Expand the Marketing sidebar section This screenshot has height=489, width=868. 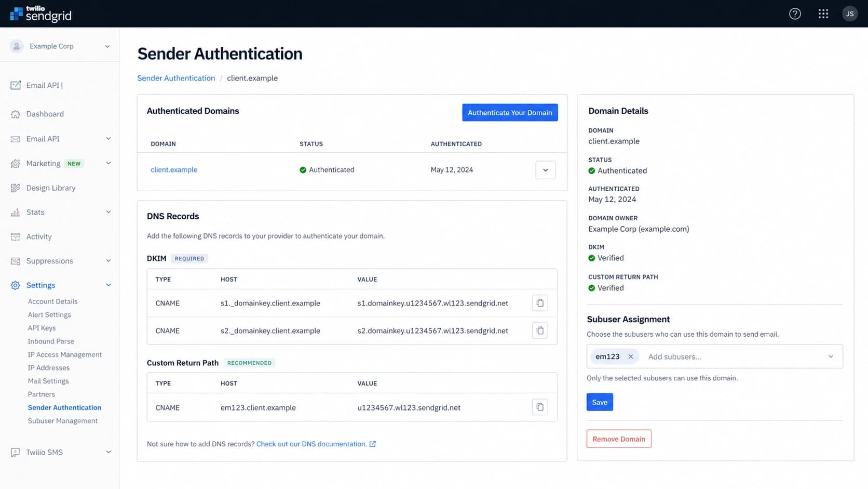[108, 163]
